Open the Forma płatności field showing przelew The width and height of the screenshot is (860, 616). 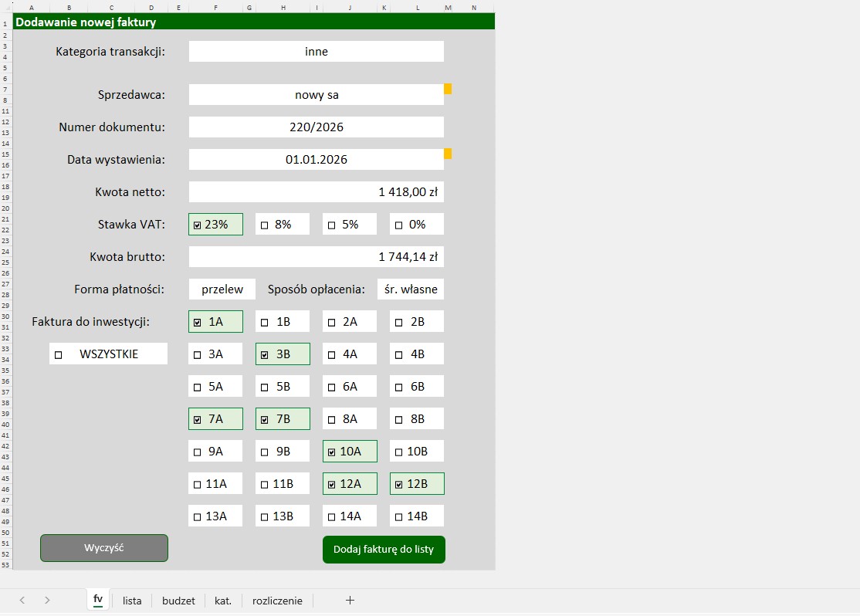pyautogui.click(x=222, y=289)
